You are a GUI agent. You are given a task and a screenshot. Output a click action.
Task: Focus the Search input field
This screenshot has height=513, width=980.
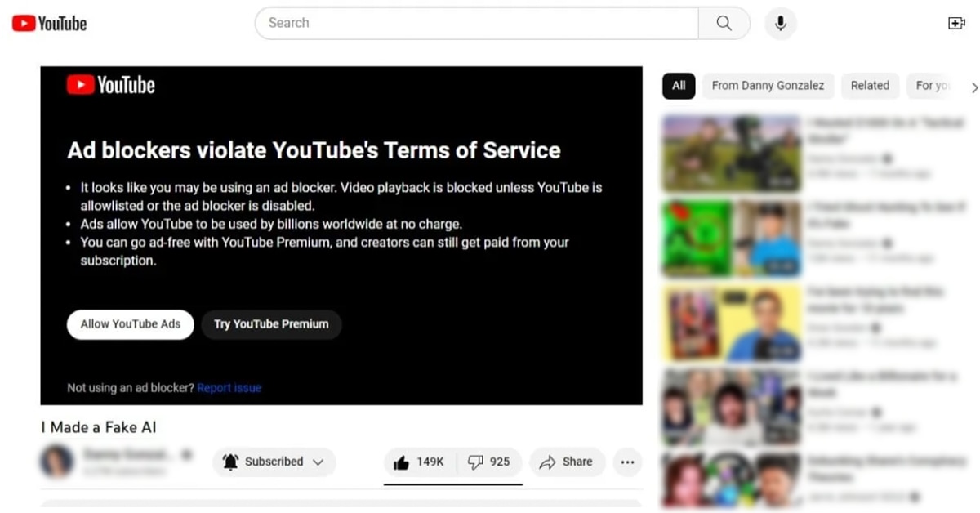point(477,23)
